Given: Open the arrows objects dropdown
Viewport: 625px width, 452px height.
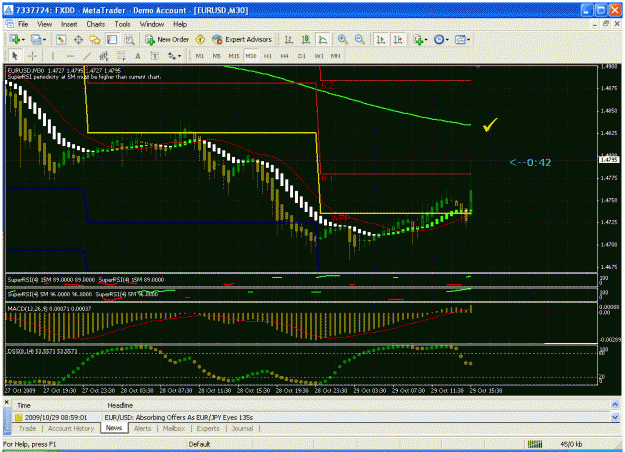Looking at the screenshot, I should point(174,56).
